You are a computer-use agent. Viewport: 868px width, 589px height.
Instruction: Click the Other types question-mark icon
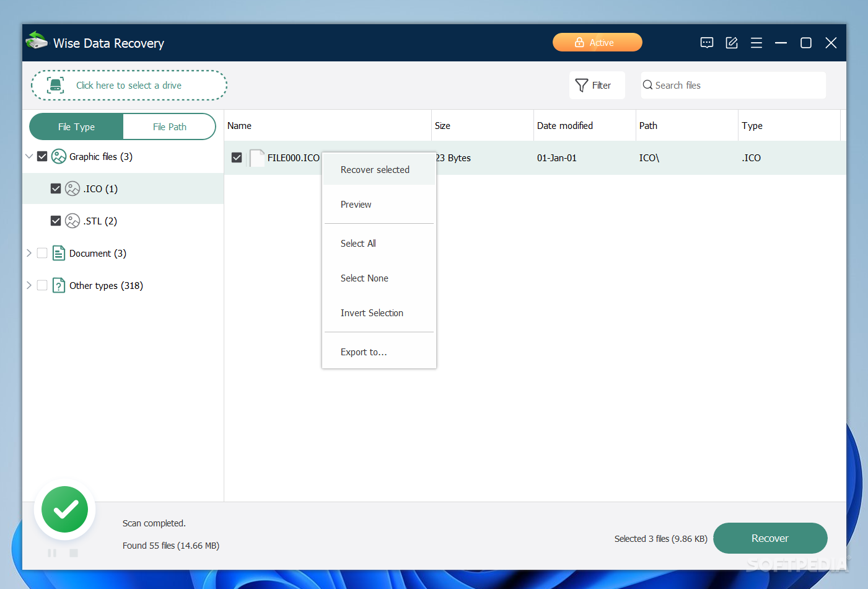[59, 285]
